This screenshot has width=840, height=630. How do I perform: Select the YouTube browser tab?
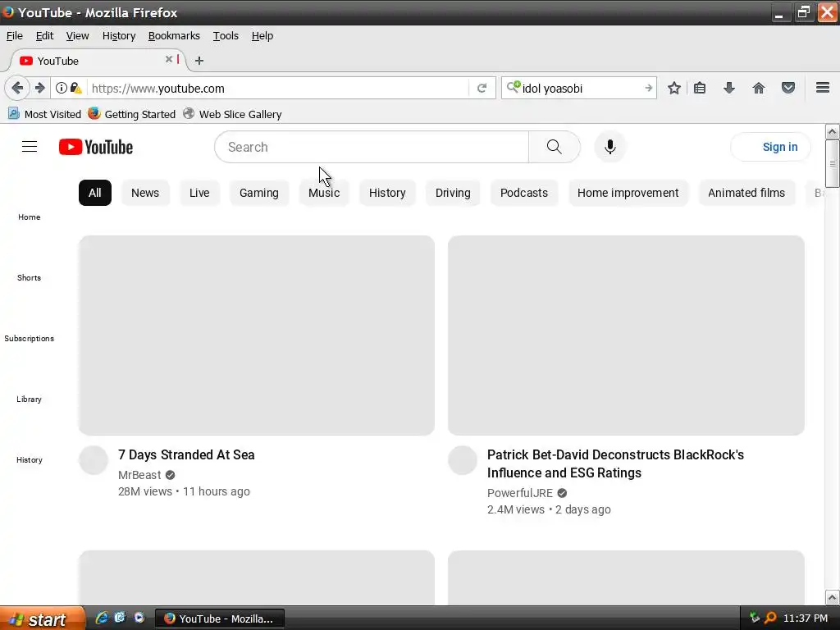pos(97,61)
